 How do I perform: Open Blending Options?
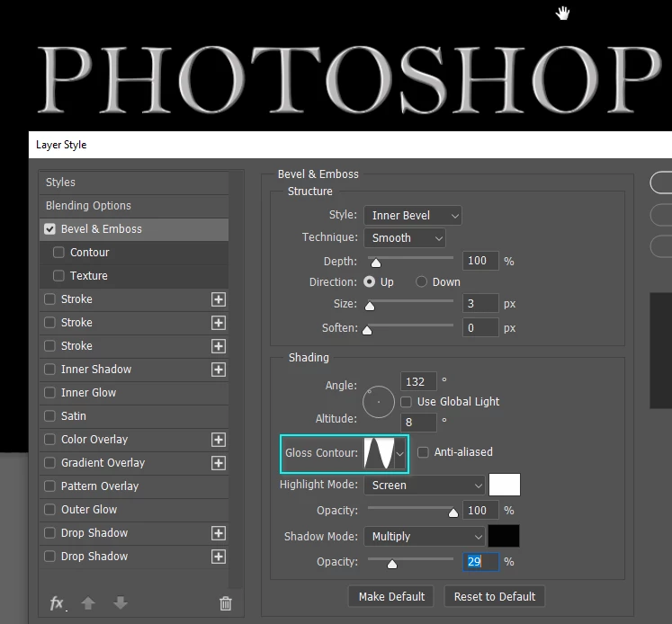click(x=134, y=206)
